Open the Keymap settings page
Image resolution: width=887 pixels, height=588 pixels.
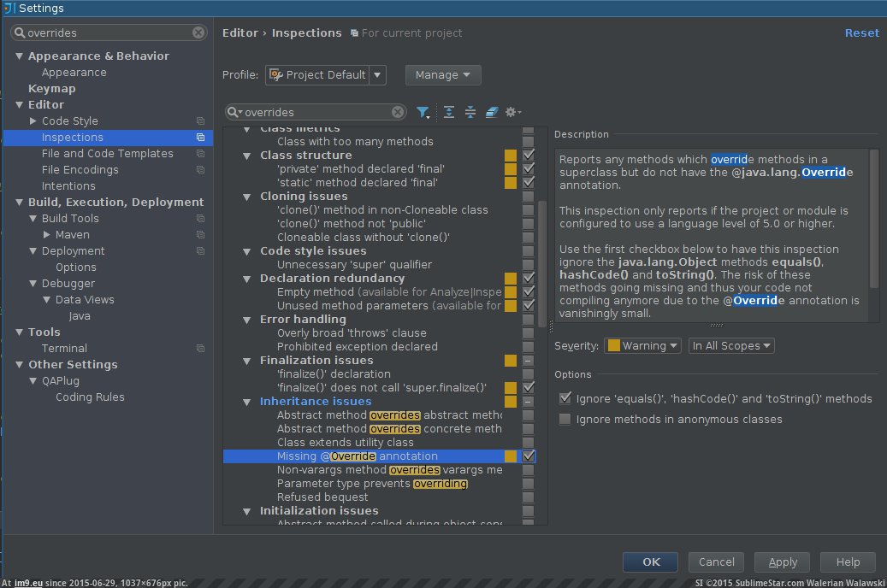pos(51,89)
